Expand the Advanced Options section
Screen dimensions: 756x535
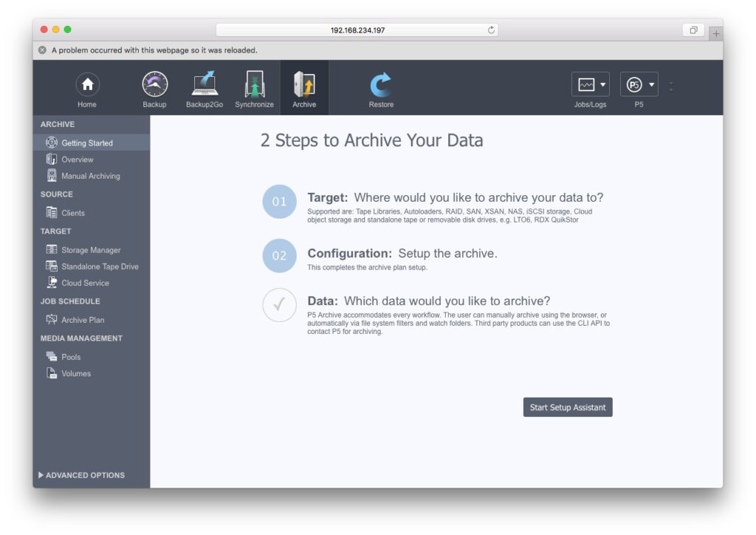click(81, 475)
